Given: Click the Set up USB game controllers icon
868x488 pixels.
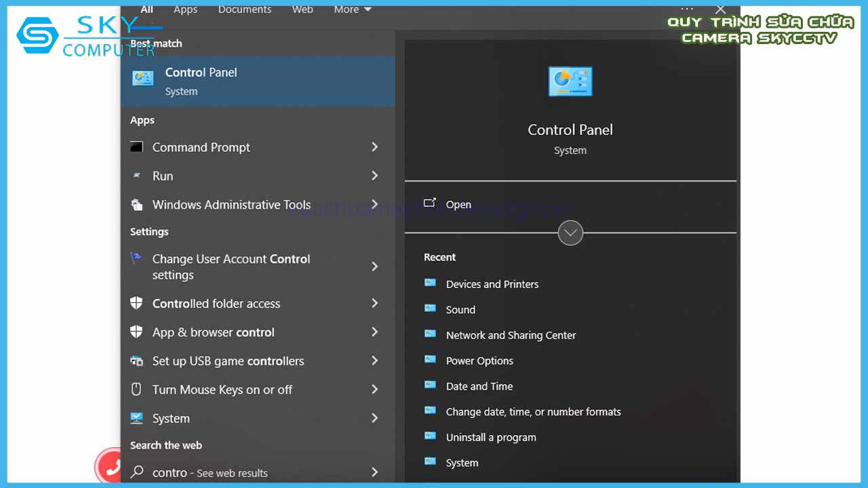Looking at the screenshot, I should (137, 361).
